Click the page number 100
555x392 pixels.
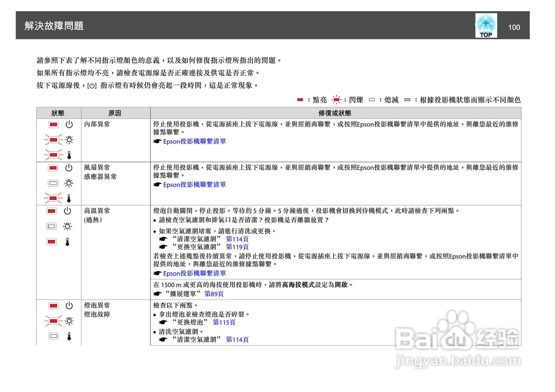[514, 27]
